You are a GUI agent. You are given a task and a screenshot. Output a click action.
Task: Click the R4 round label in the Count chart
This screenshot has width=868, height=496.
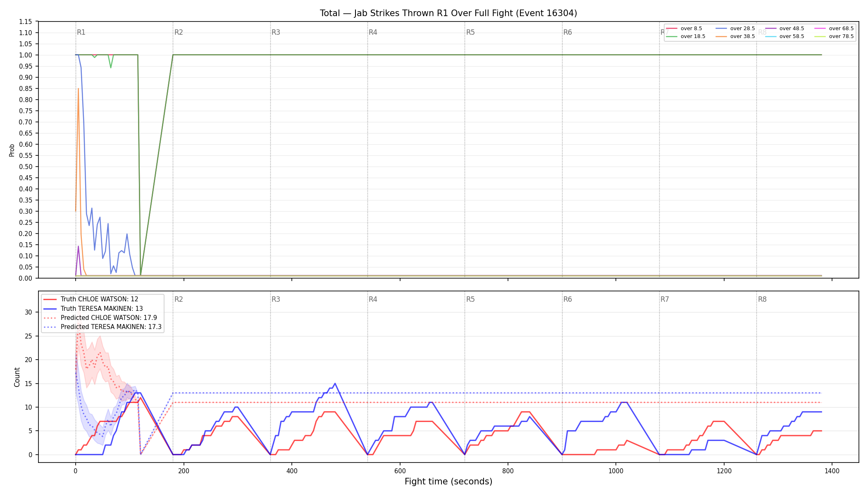coord(373,299)
